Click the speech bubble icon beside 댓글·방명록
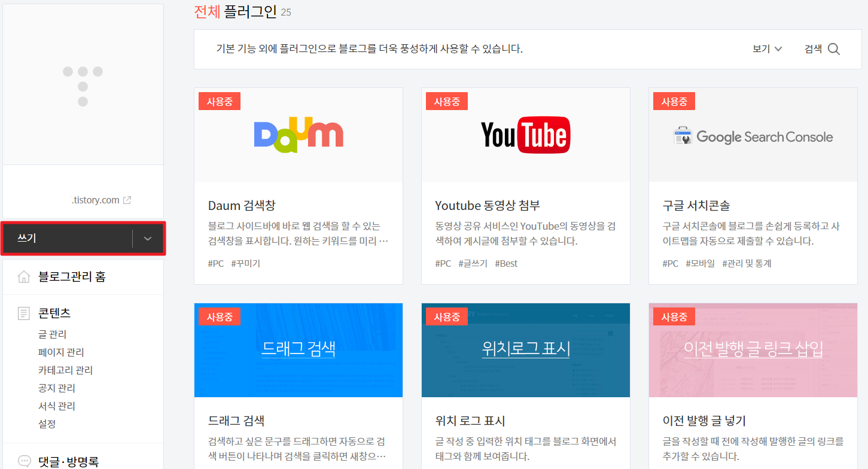The image size is (868, 469). coord(24,462)
